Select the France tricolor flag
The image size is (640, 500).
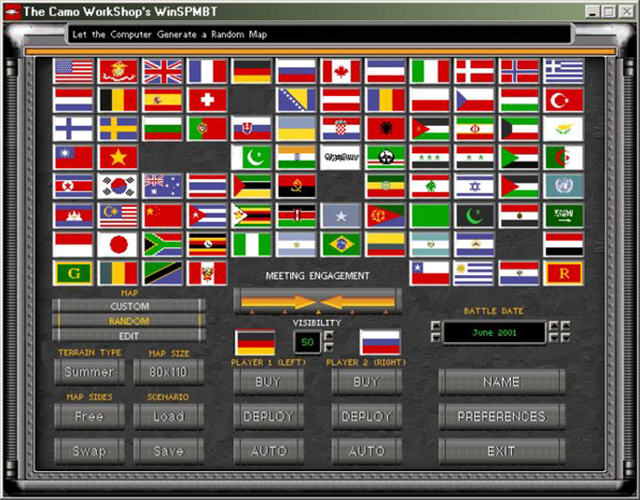click(x=207, y=71)
